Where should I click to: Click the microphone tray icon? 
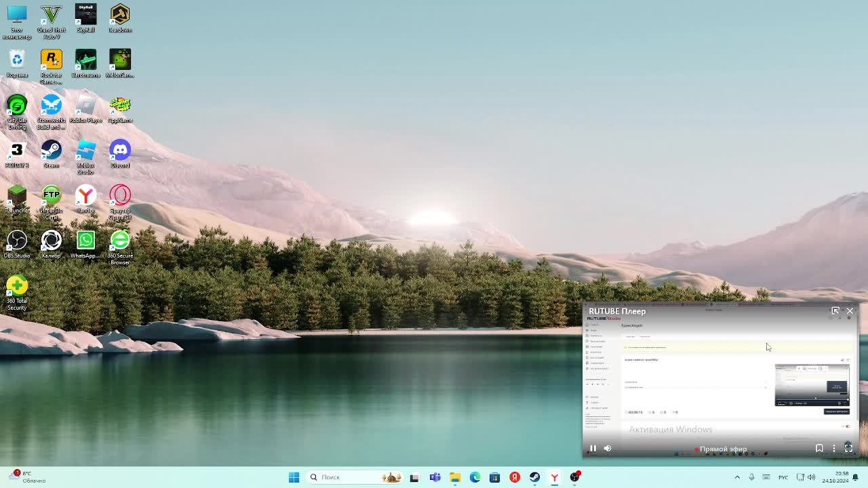tap(751, 477)
